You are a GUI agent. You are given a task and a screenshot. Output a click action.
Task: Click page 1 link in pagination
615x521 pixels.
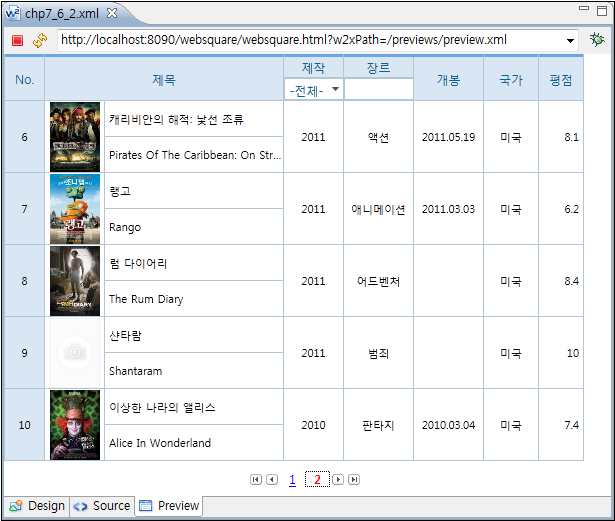pyautogui.click(x=292, y=480)
